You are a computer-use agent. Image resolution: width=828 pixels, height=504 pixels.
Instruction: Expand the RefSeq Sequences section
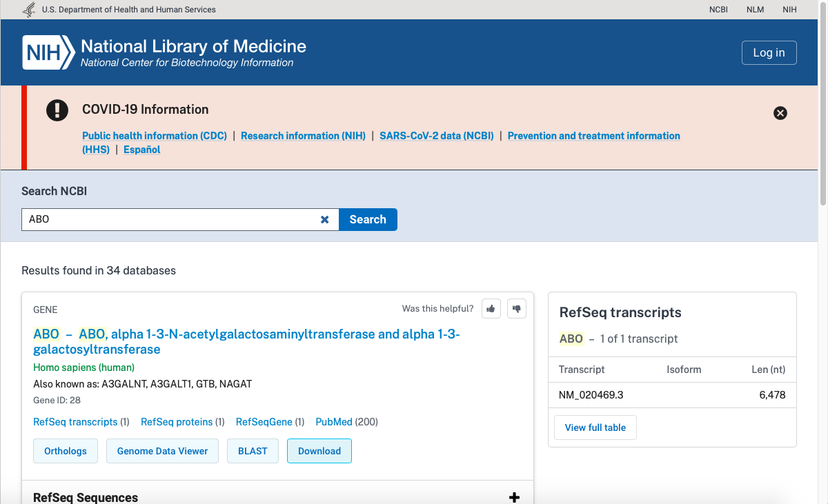[514, 497]
